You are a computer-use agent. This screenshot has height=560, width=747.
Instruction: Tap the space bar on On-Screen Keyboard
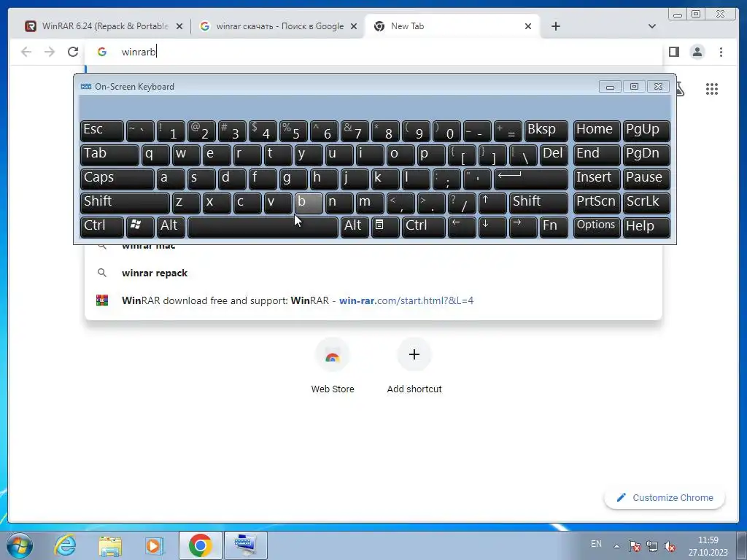pos(263,227)
